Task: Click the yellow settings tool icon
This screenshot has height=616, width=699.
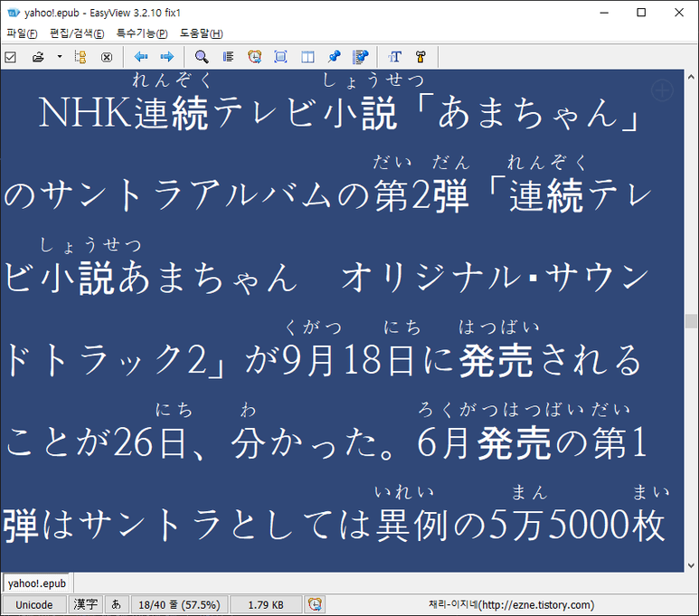Action: point(420,57)
